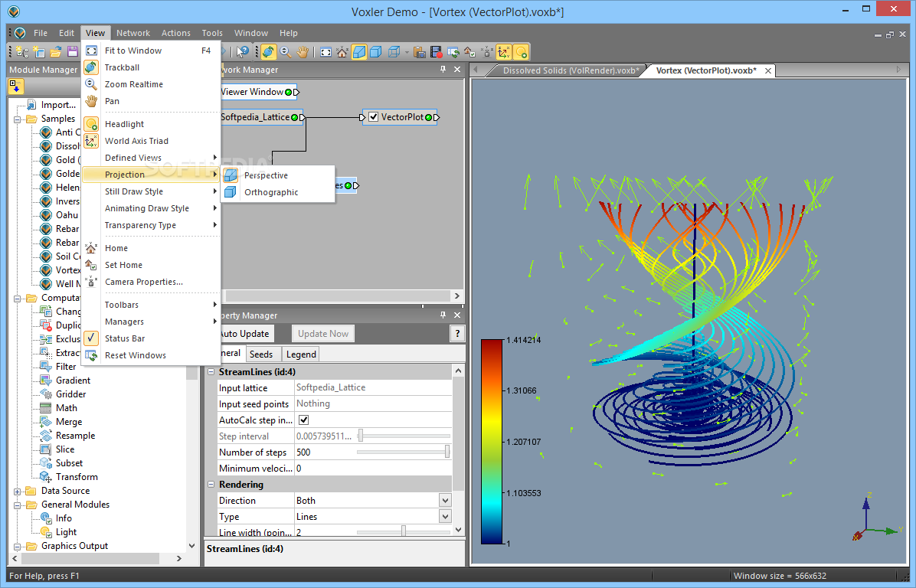916x588 pixels.
Task: Click the yellow import arrow icon in Module Manager
Action: click(x=15, y=87)
